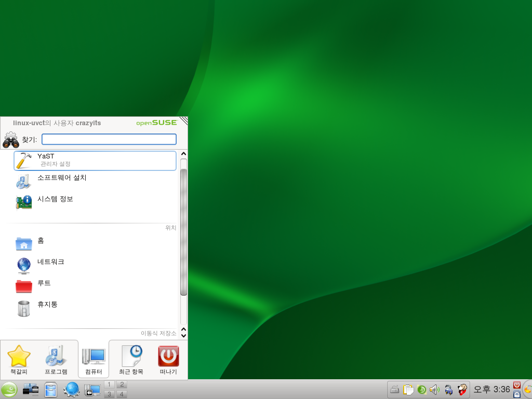Click the keyboard tray icon
The width and height of the screenshot is (532, 399).
pos(395,390)
